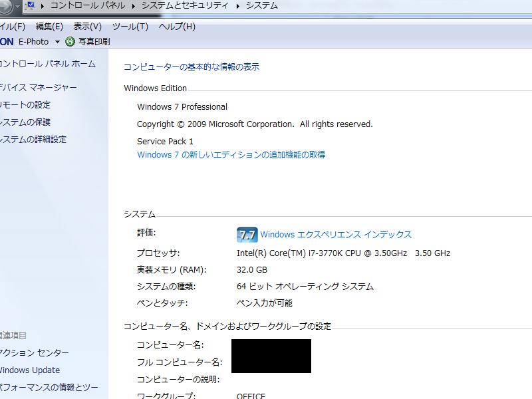This screenshot has height=399, width=532.
Task: Open the ツール(T) menu
Action: (130, 27)
